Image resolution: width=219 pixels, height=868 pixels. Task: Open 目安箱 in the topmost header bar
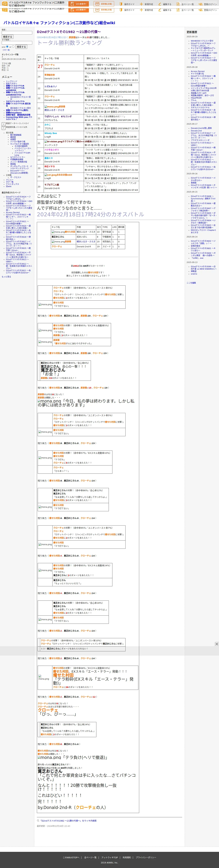(x=104, y=4)
